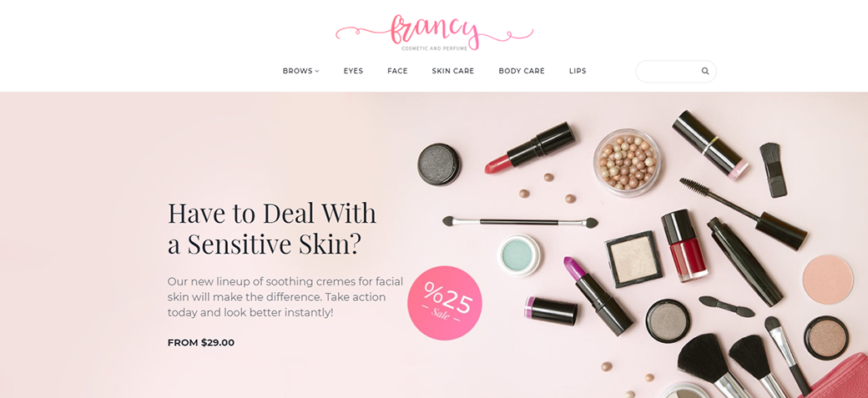The width and height of the screenshot is (868, 398).
Task: Select the FACE menu item
Action: coord(397,71)
